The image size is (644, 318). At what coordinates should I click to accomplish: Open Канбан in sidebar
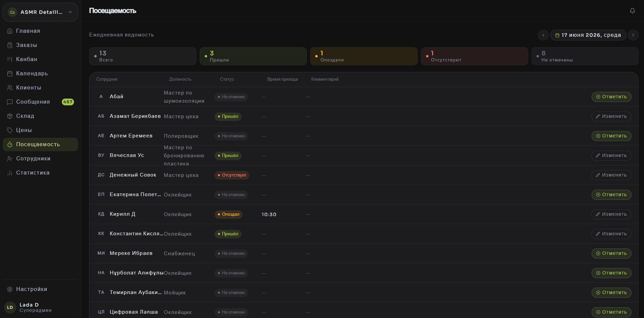tap(40, 59)
